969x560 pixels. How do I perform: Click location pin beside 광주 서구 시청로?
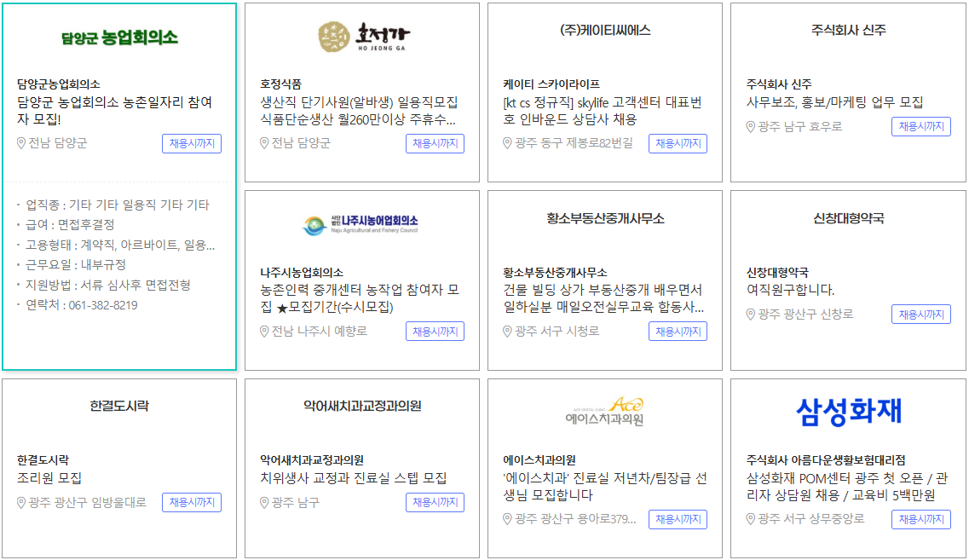pyautogui.click(x=507, y=332)
